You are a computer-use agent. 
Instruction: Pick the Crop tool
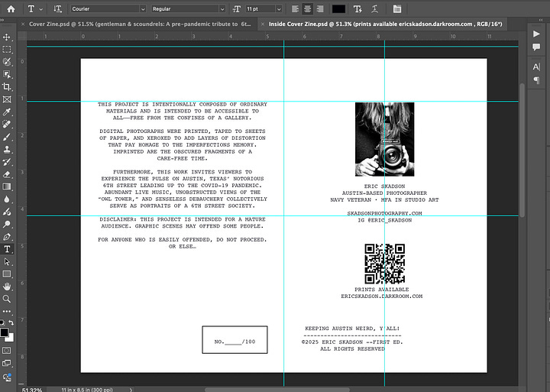coord(7,86)
